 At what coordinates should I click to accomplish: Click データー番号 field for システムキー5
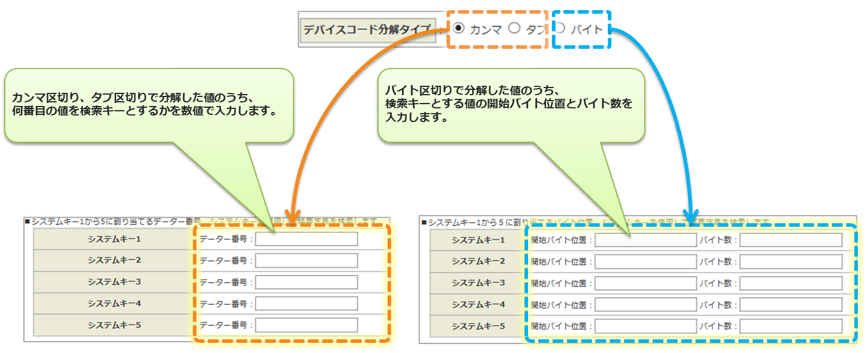[306, 325]
